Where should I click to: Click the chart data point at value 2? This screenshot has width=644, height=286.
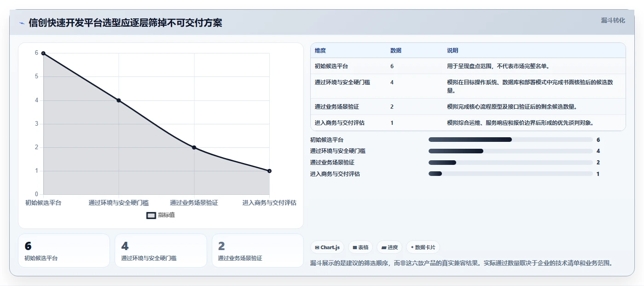[194, 147]
